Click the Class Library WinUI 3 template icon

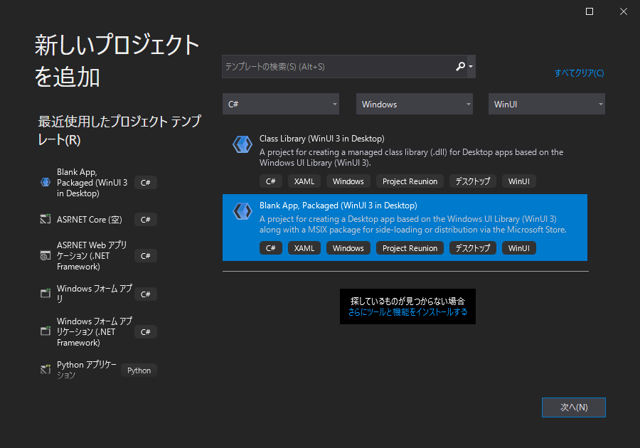click(x=242, y=144)
